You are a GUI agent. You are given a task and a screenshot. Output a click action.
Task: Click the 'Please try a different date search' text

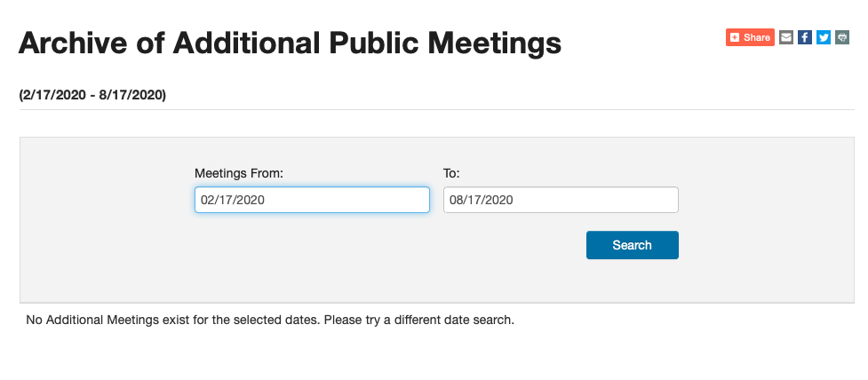point(419,320)
